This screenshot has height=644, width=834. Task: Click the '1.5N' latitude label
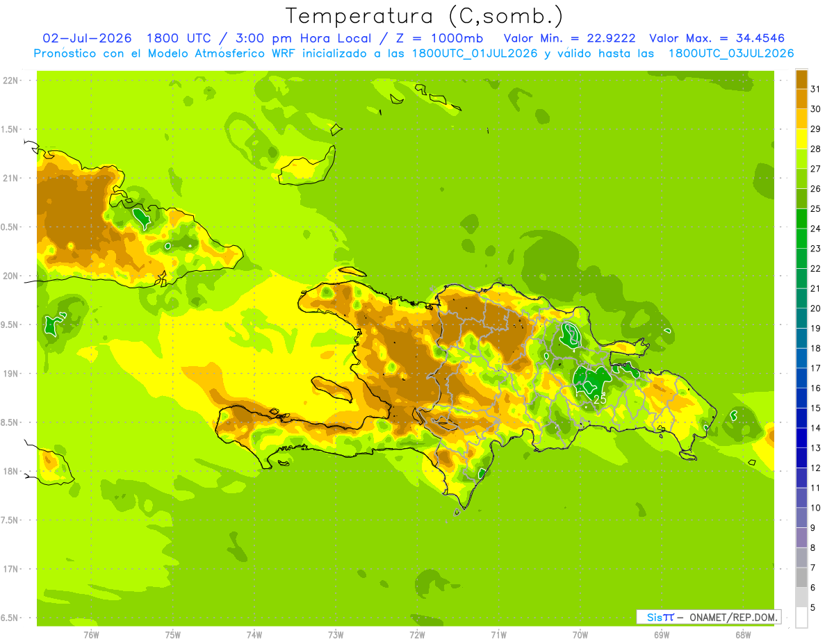tap(10, 129)
